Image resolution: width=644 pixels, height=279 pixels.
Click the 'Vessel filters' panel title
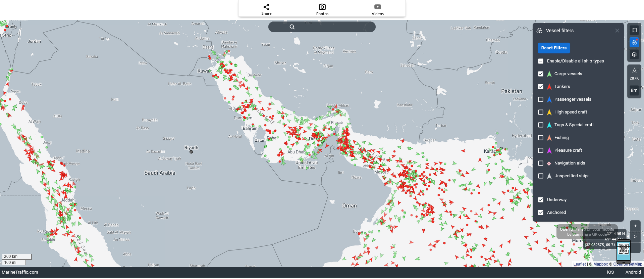tap(560, 31)
